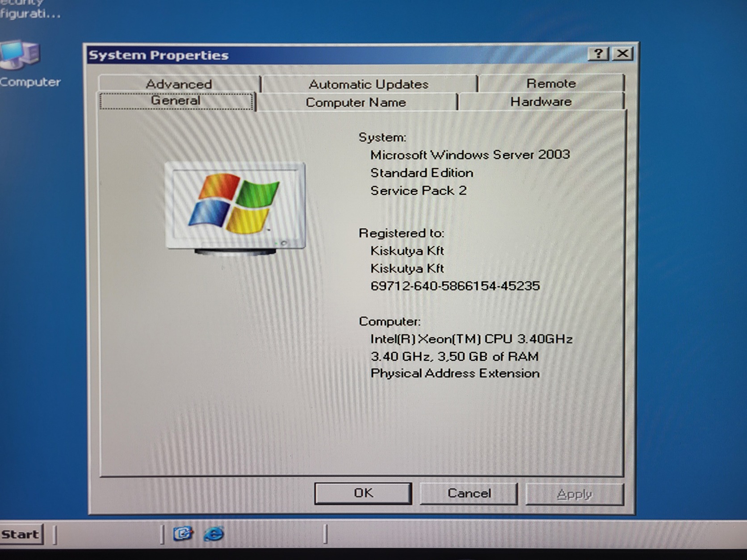Select the General tab

click(176, 100)
